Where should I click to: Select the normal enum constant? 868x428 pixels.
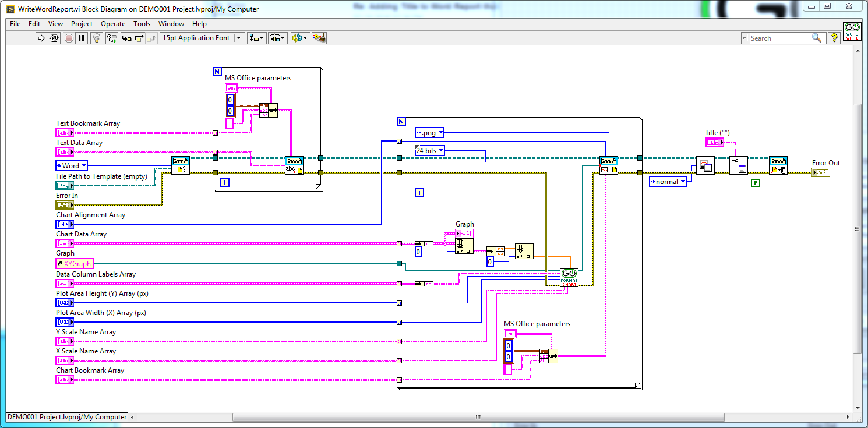click(x=667, y=182)
